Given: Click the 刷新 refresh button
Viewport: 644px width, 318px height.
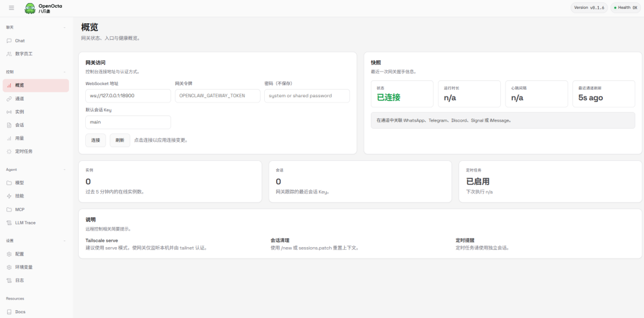Looking at the screenshot, I should click(120, 140).
